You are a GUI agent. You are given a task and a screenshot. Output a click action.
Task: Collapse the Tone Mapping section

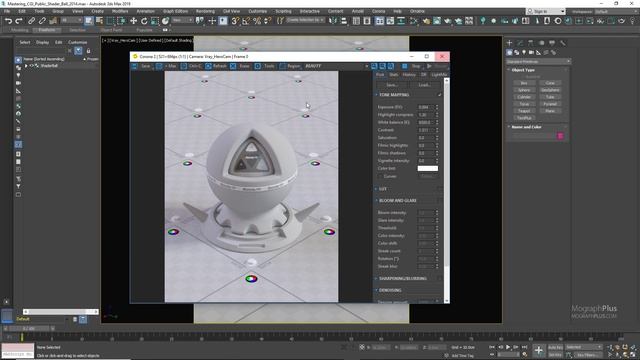pos(376,95)
